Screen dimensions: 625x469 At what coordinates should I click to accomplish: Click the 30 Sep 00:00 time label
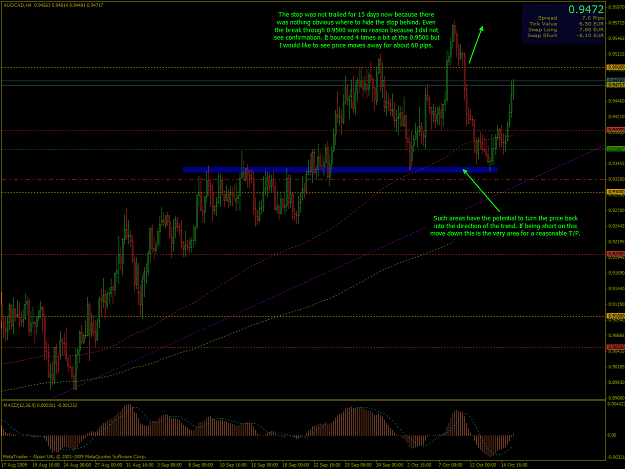point(389,465)
